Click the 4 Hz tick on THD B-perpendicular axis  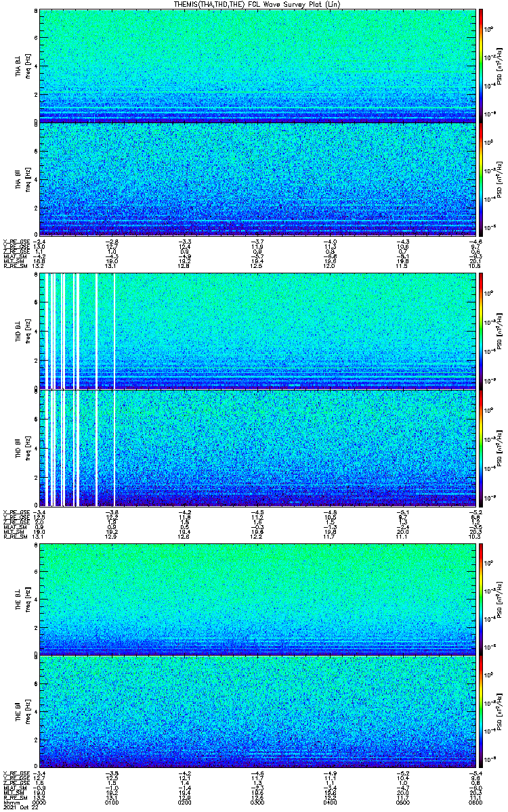pyautogui.click(x=36, y=332)
